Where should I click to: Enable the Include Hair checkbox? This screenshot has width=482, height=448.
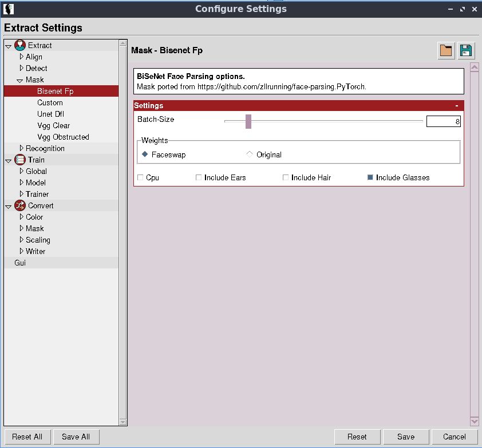(286, 177)
